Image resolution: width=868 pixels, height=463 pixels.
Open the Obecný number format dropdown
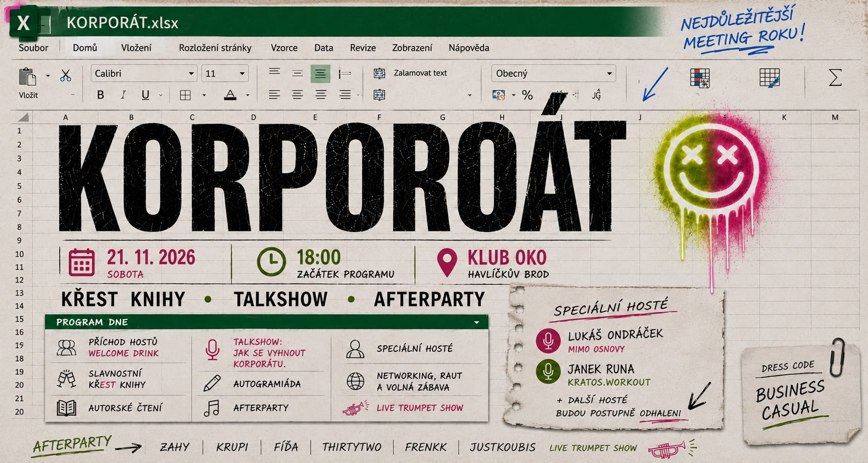click(x=553, y=73)
